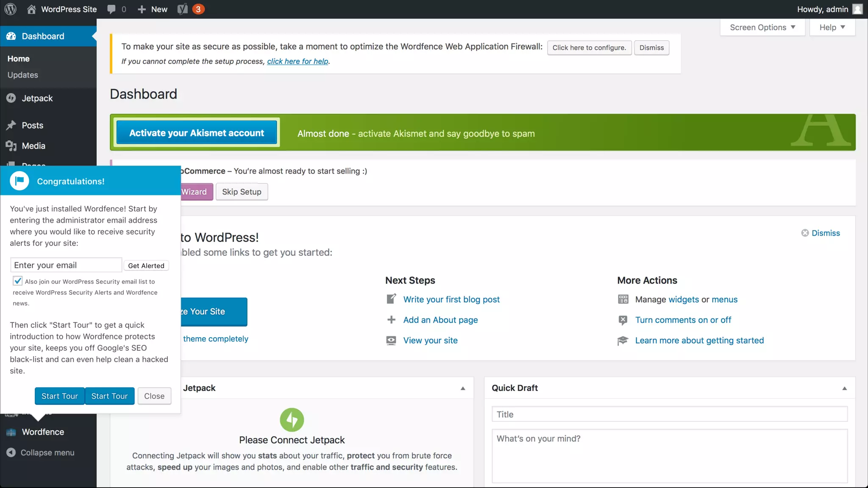
Task: Collapse the Jetpack widget panel
Action: [463, 388]
